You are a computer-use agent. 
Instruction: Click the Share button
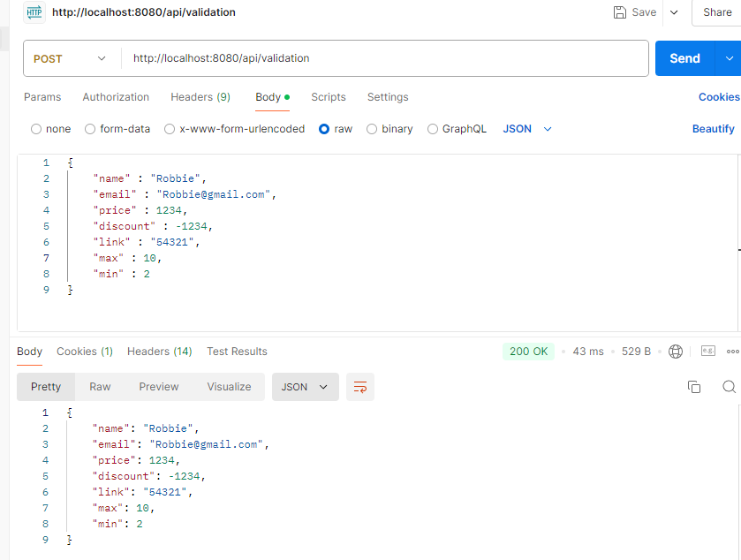[x=717, y=12]
